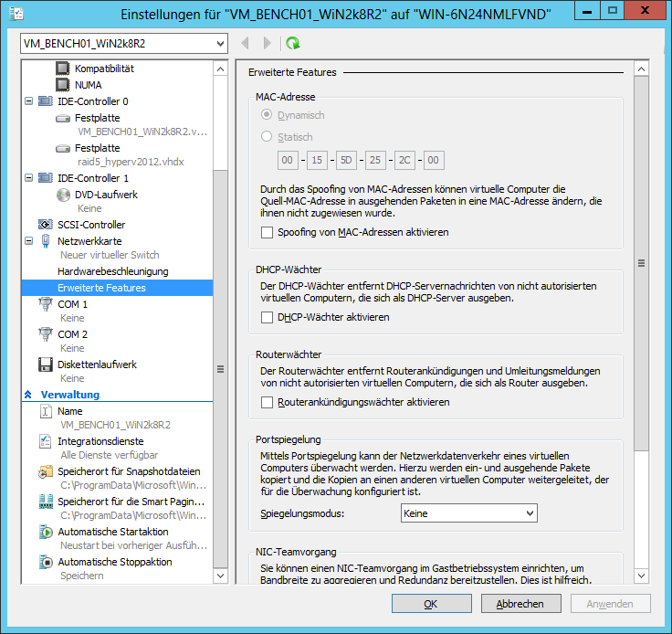Click the DVD-Laufwerk disc icon
The height and width of the screenshot is (634, 672).
tap(62, 195)
